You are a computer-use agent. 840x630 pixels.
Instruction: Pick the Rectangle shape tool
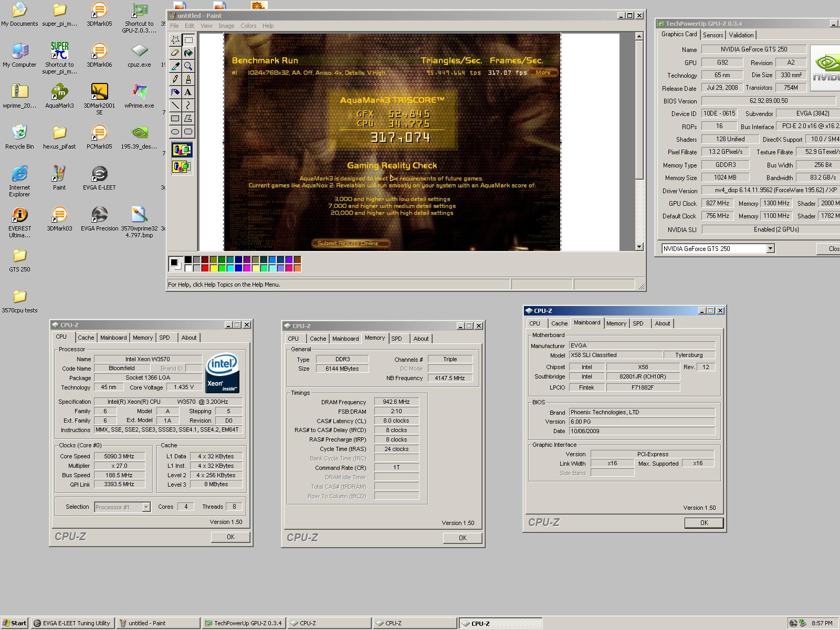point(175,119)
